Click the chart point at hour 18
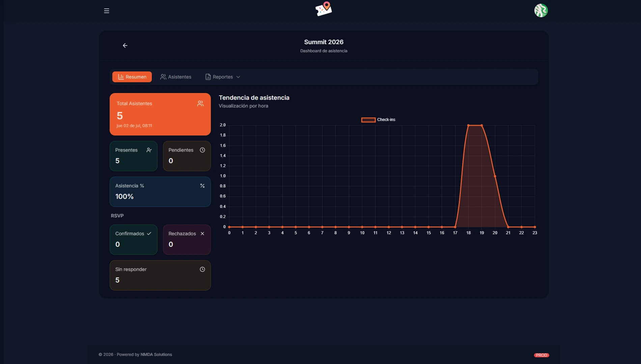Screen dimensions: 641x364 (468, 125)
